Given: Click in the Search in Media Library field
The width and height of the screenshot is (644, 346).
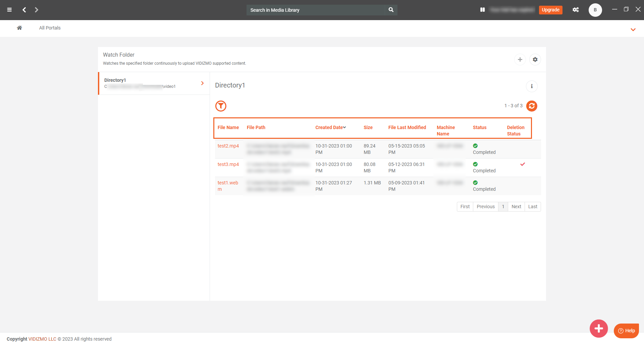Looking at the screenshot, I should coord(315,10).
